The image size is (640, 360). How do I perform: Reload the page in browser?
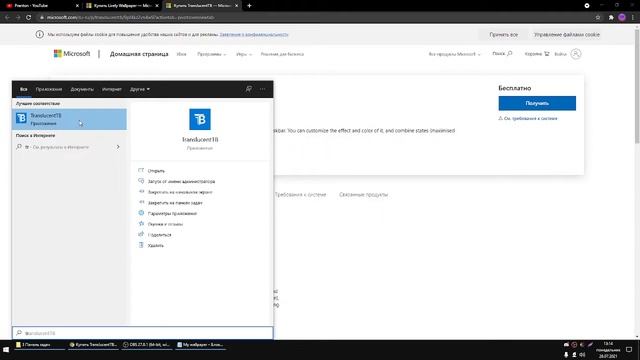pyautogui.click(x=29, y=17)
